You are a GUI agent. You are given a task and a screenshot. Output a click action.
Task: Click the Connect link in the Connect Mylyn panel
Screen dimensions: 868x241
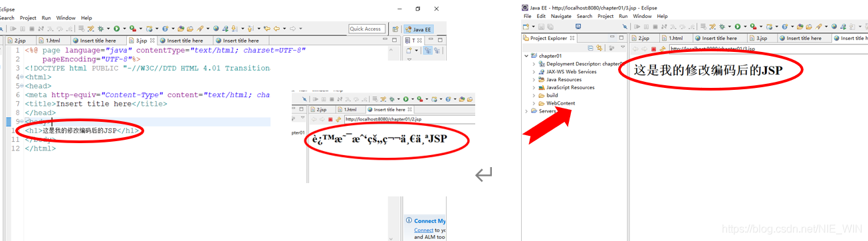pos(423,230)
